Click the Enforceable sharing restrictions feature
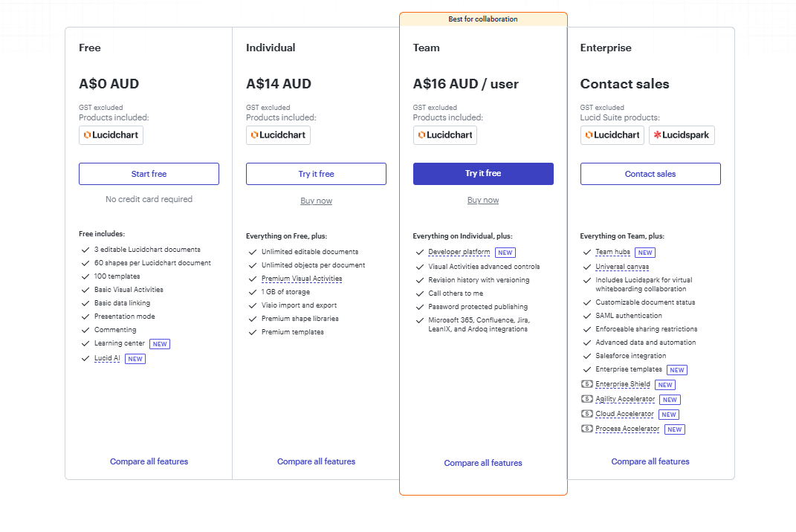Screen dimensions: 796x532 pyautogui.click(x=647, y=329)
